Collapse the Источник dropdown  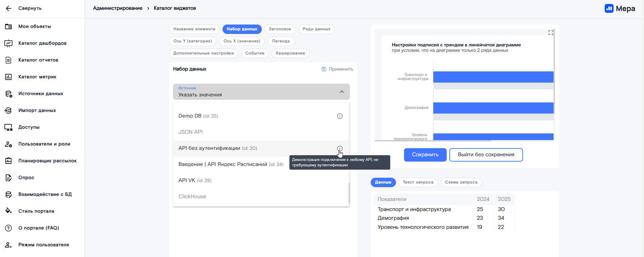click(341, 92)
